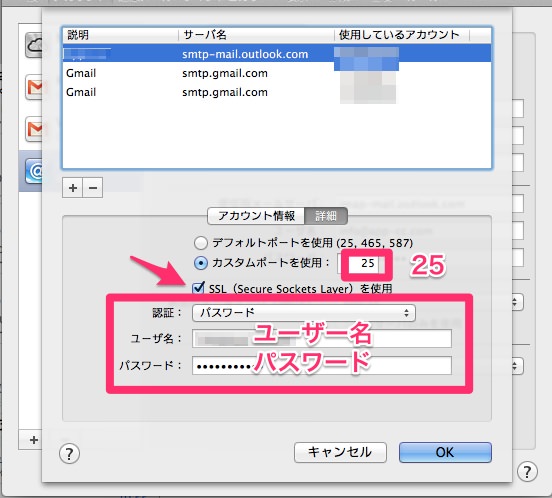
Task: Select the custom port radio button
Action: 201,263
